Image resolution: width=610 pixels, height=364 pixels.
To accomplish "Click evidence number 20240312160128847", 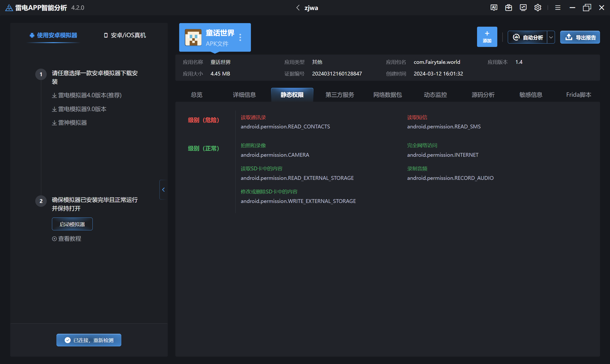I will click(x=337, y=74).
